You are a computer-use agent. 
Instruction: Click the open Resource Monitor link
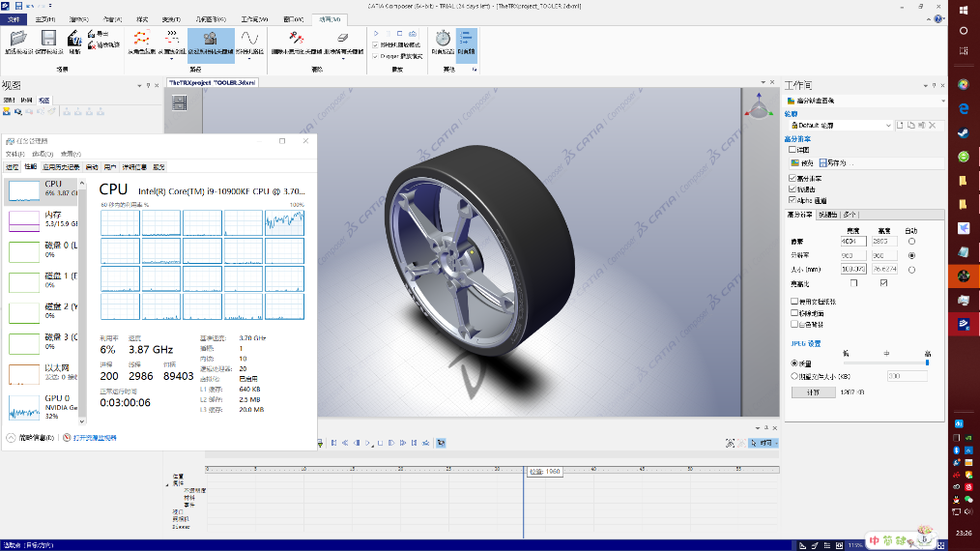pyautogui.click(x=94, y=438)
